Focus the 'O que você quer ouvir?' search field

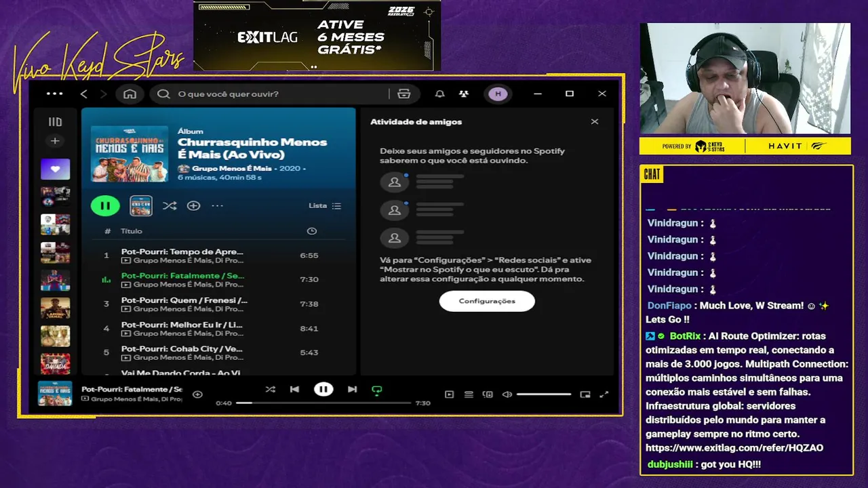coord(271,94)
